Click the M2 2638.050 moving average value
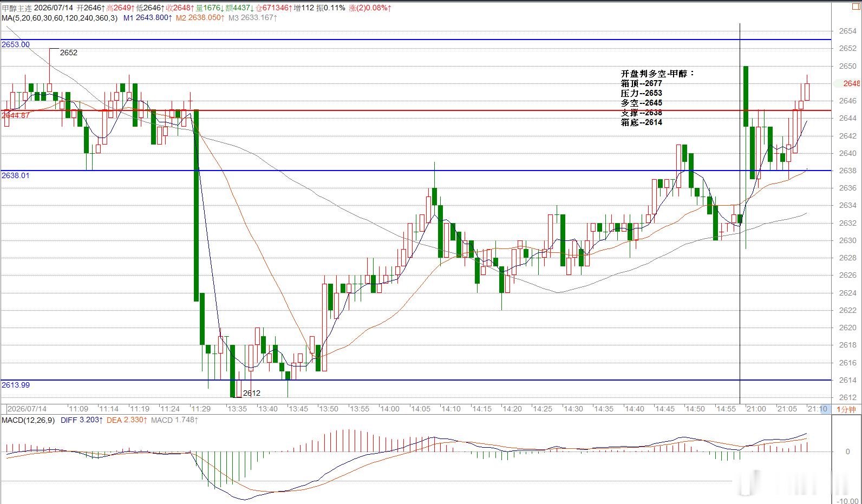862x504 pixels. point(200,18)
